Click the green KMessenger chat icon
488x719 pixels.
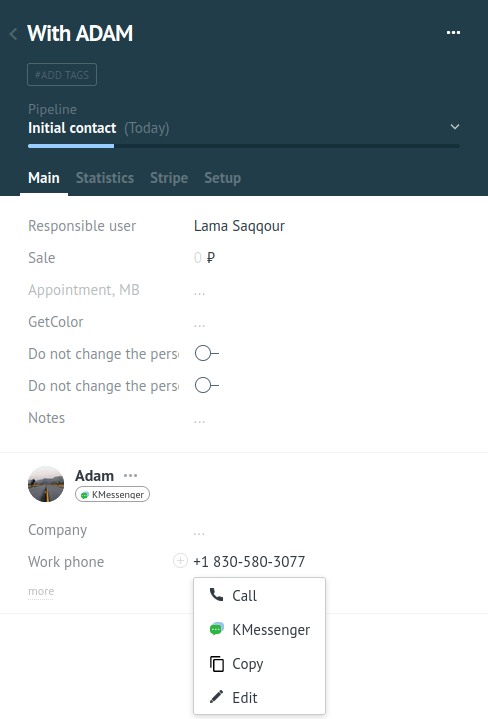[216, 629]
